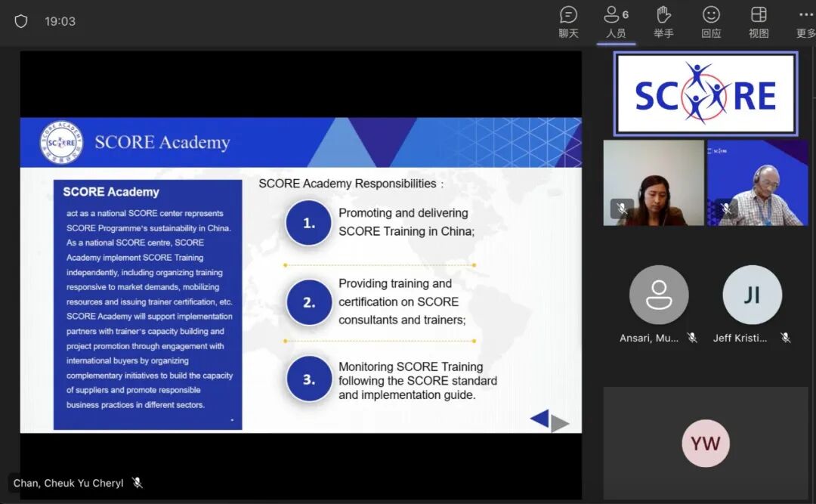
Task: Click the Ansari, Mu... name label
Action: tap(649, 338)
